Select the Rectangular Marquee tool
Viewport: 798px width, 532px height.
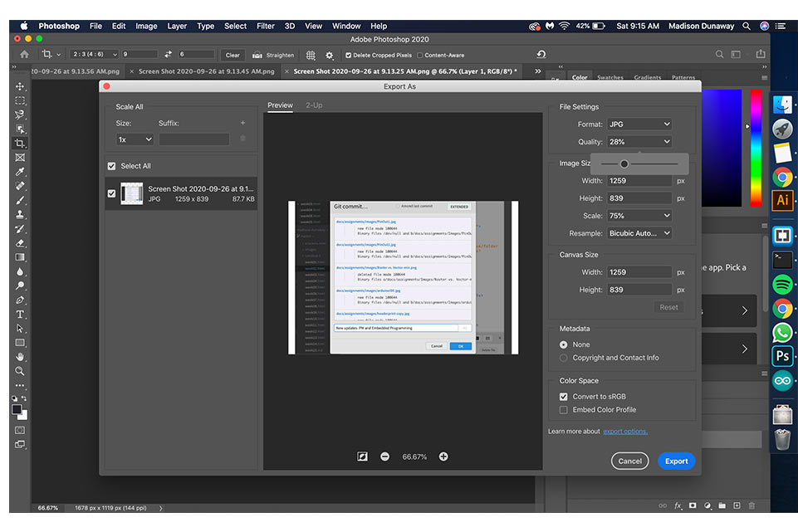tap(20, 100)
